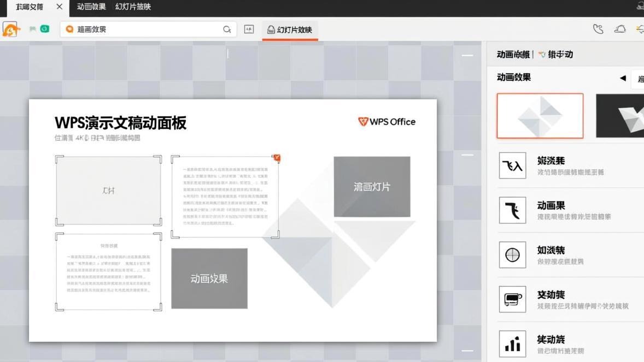Click the green square icon beside the logo
644x362 pixels.
[45, 29]
